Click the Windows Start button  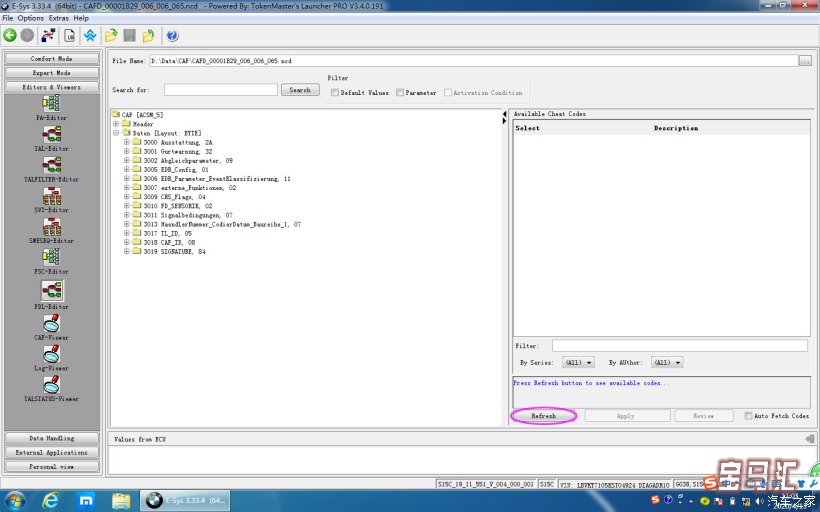tap(15, 500)
